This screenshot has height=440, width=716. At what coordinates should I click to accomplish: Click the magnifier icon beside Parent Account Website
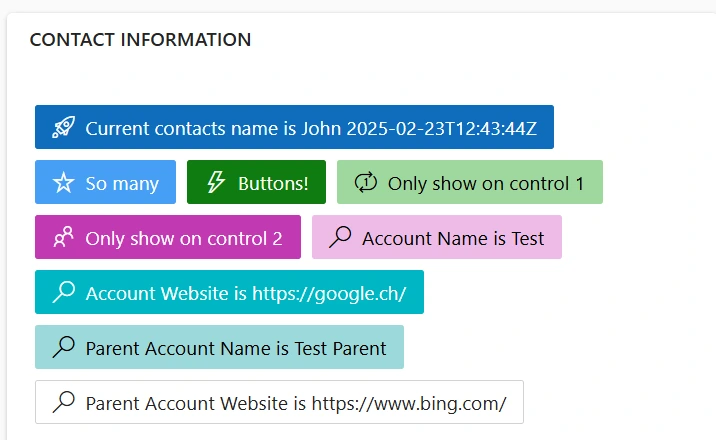(x=63, y=403)
